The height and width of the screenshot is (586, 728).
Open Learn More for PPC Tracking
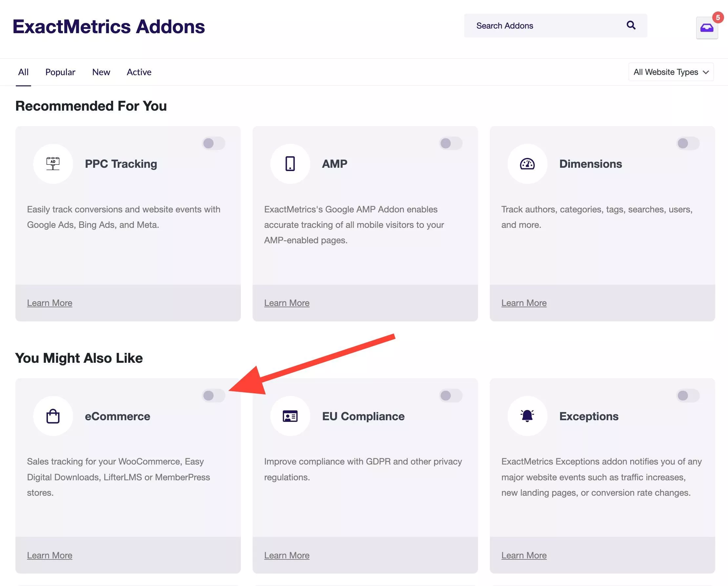click(x=50, y=303)
